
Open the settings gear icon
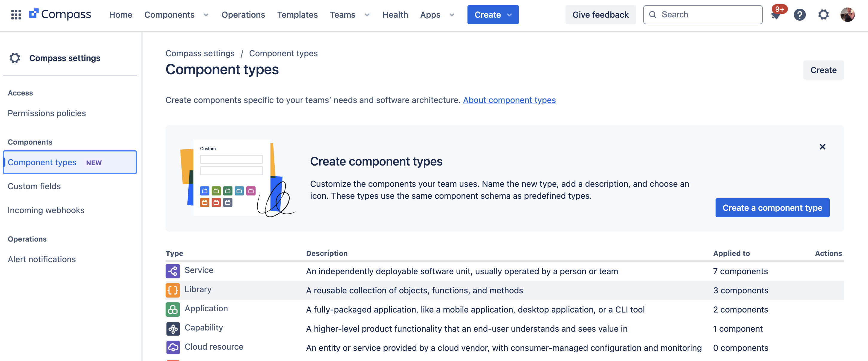point(823,14)
